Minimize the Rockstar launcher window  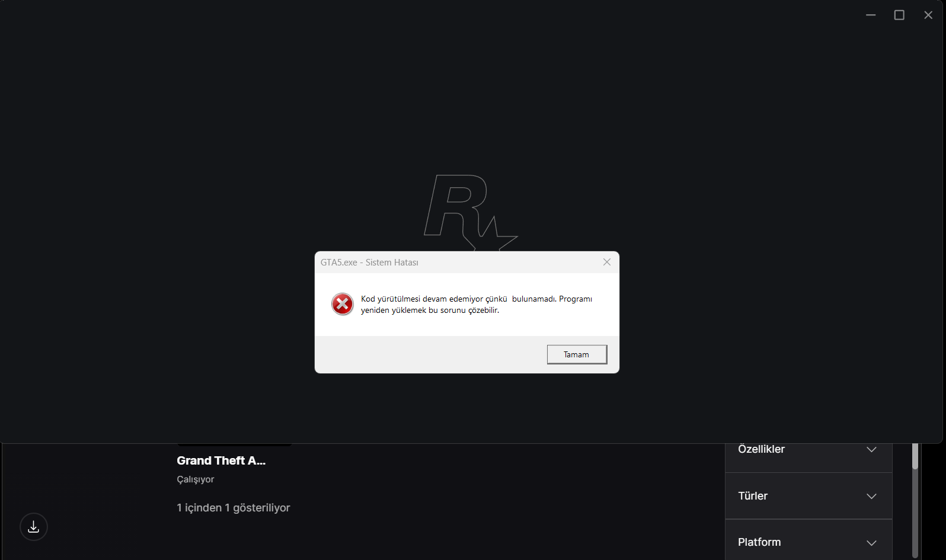pos(871,15)
